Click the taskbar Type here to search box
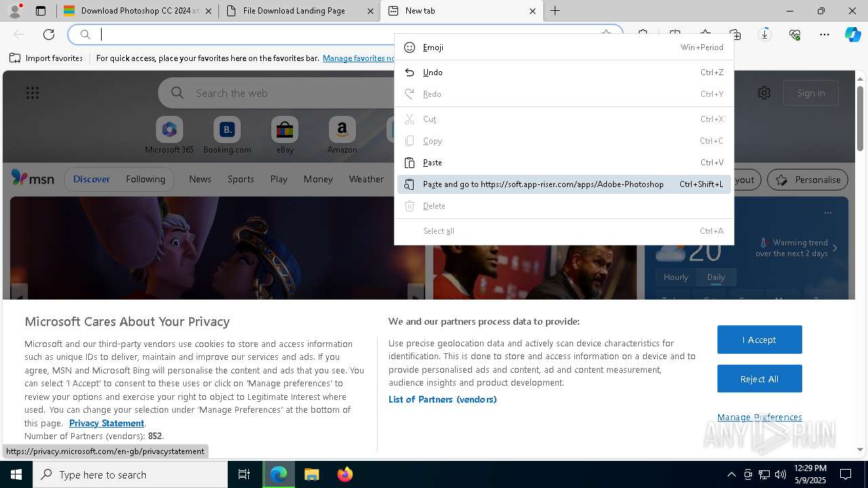Viewport: 868px width, 488px height. (x=130, y=474)
